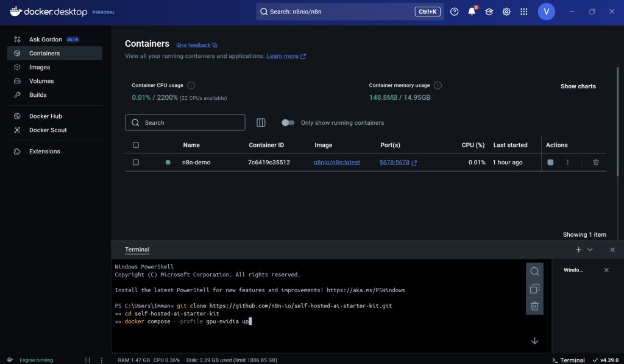Toggle Only show running containers
This screenshot has width=624, height=364.
pos(288,123)
